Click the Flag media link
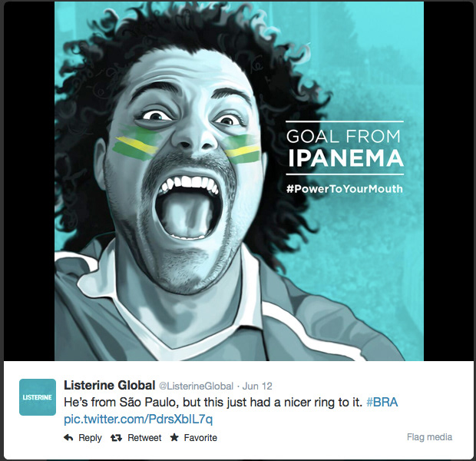 pyautogui.click(x=429, y=437)
